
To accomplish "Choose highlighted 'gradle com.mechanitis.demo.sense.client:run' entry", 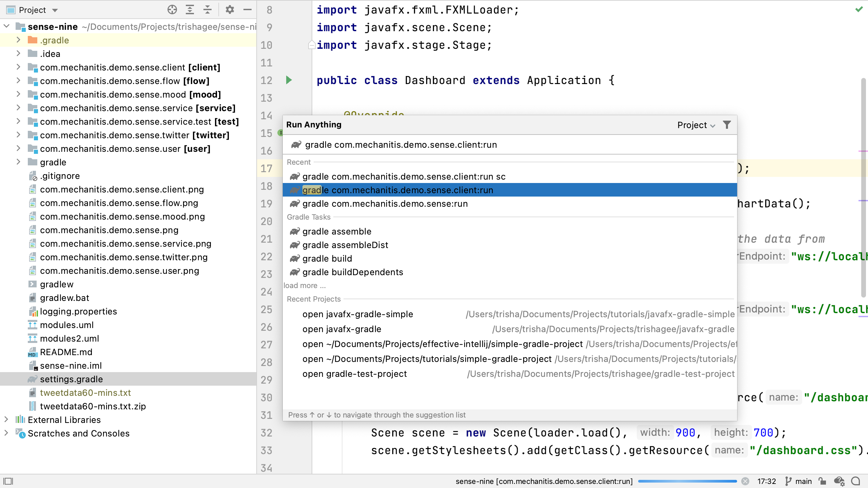I will click(x=510, y=190).
